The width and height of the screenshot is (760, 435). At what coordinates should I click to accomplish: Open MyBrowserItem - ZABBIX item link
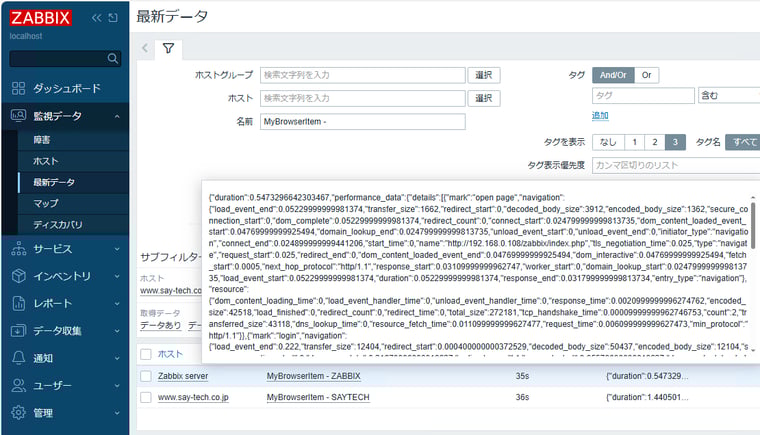pos(314,376)
